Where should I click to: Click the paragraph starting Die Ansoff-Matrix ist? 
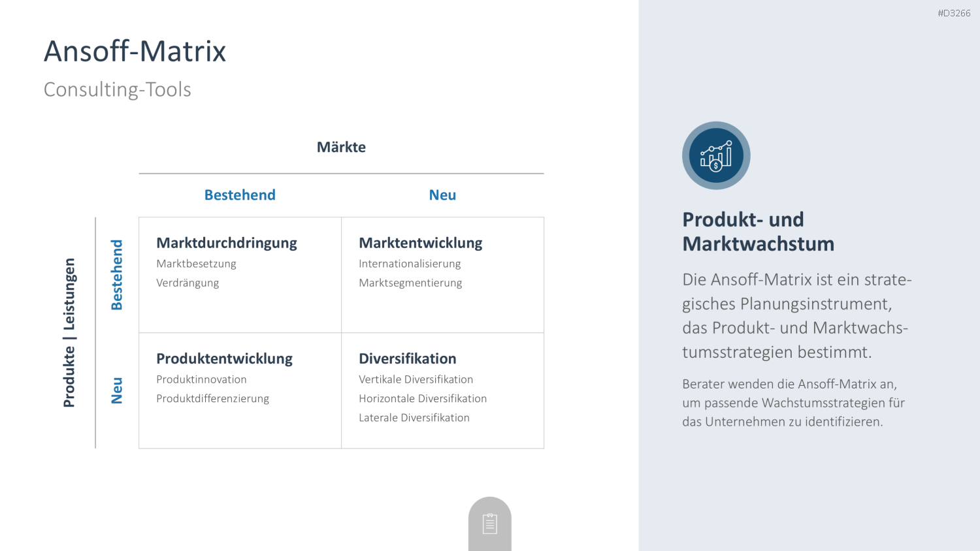(797, 316)
